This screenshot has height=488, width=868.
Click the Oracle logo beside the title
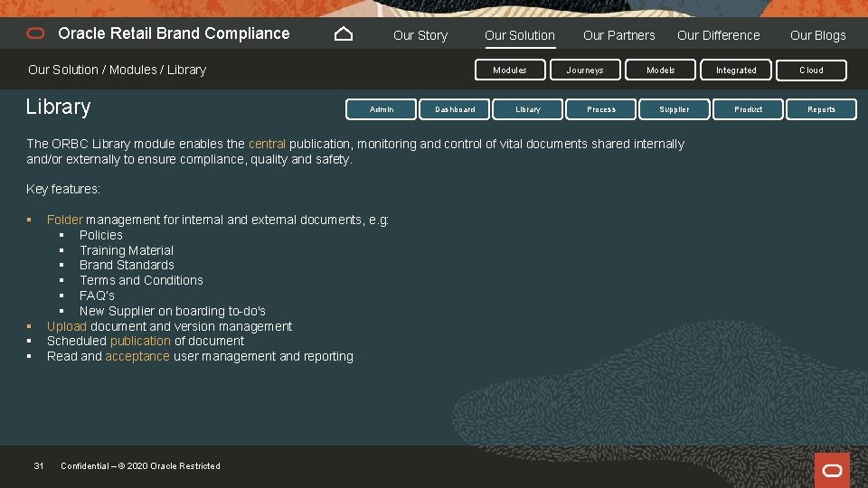pos(35,33)
